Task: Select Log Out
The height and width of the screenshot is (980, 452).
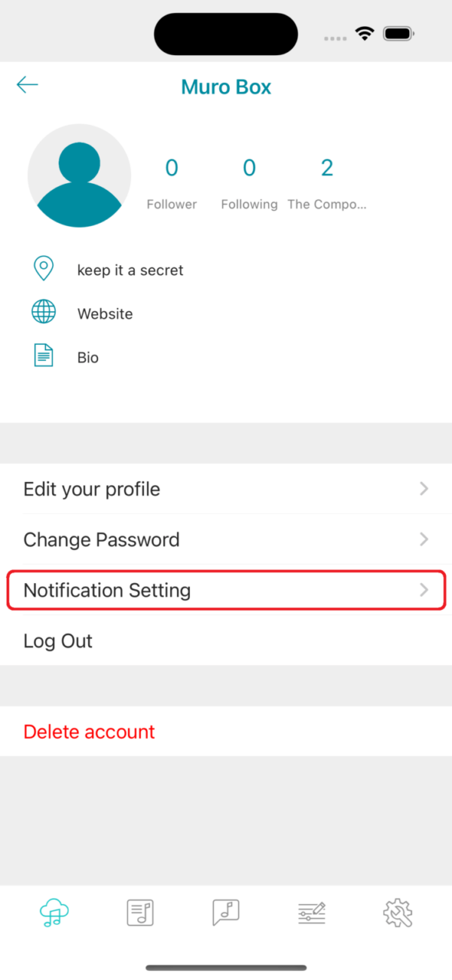Action: (x=58, y=640)
